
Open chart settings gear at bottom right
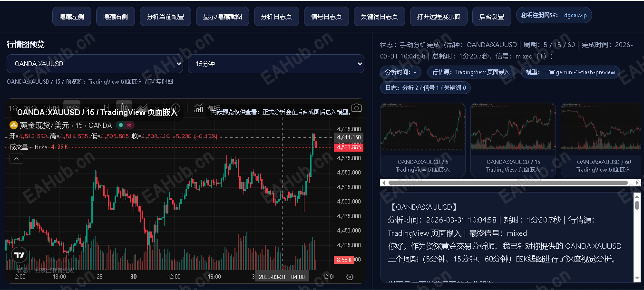pos(350,277)
